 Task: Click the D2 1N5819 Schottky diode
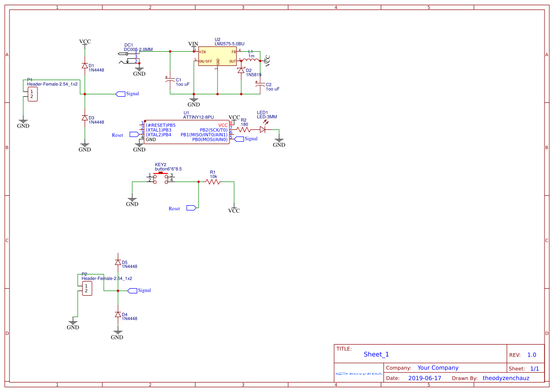coord(241,71)
